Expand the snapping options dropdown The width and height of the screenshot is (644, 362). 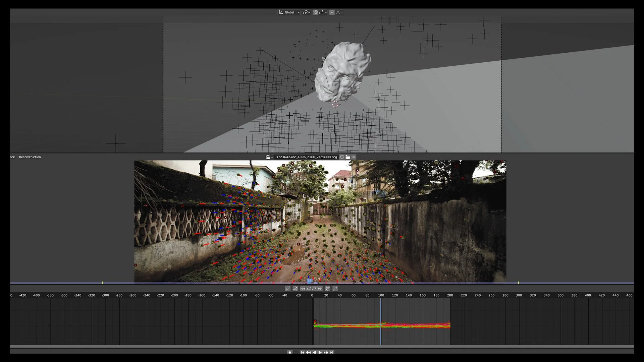[x=323, y=12]
